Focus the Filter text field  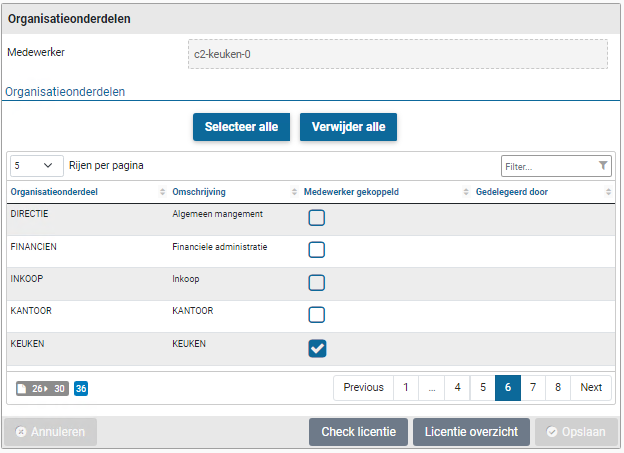[x=548, y=166]
